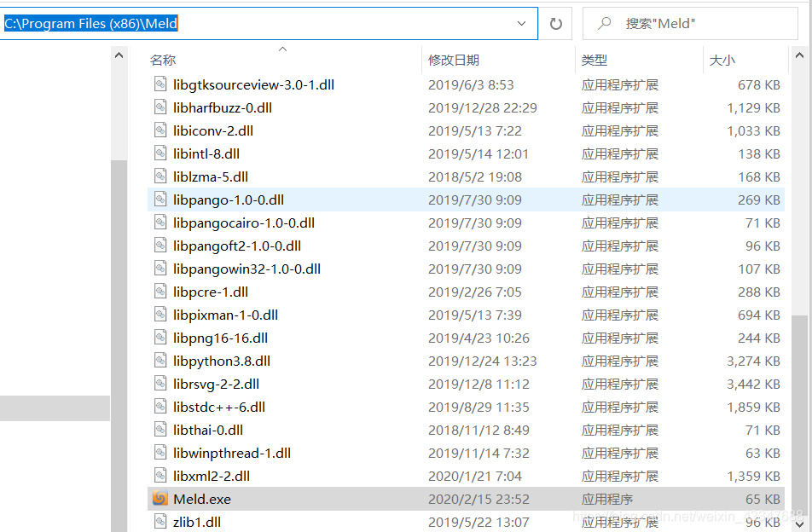Click the libthai-0.dll file icon
This screenshot has height=532, width=812.
tap(160, 430)
